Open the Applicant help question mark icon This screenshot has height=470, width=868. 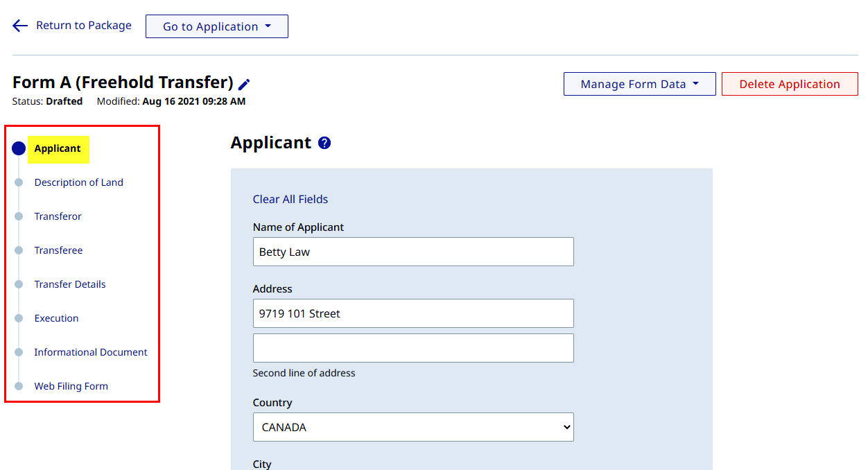[x=324, y=143]
